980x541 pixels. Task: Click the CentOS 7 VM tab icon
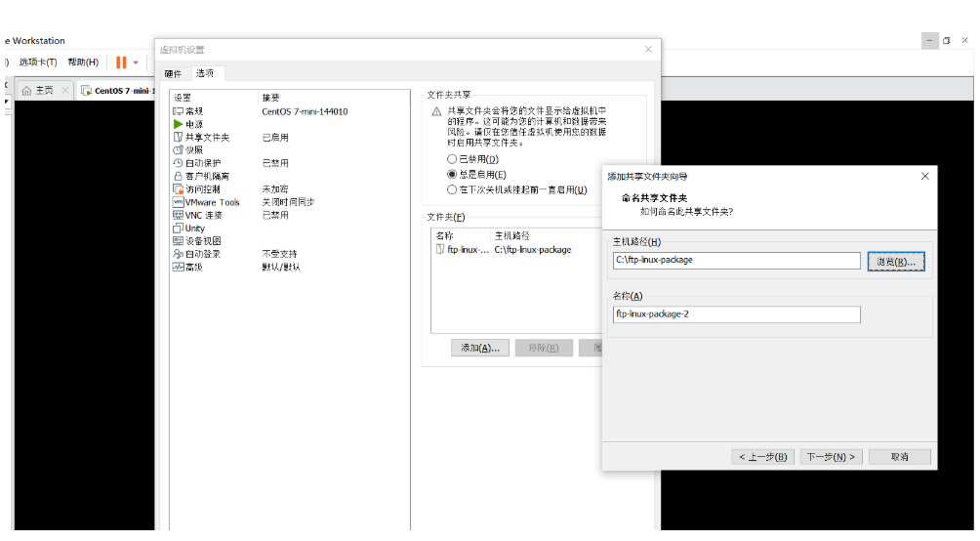click(86, 91)
